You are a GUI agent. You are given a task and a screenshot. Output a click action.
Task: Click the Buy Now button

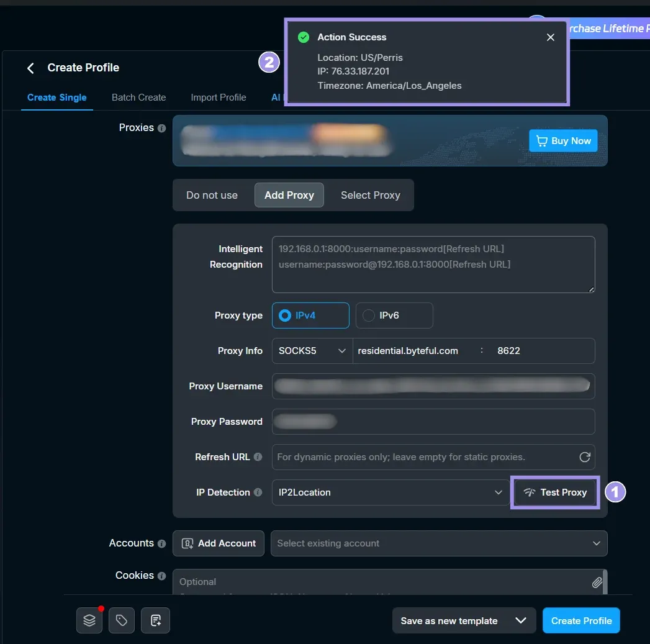[x=563, y=141]
